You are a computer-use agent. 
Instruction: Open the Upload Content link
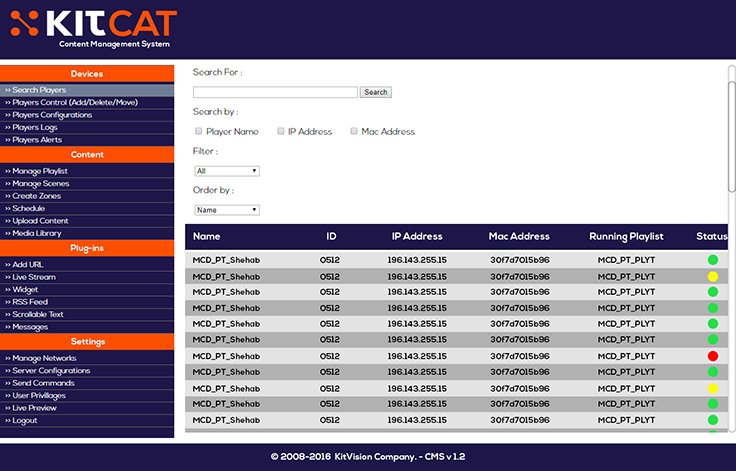pos(40,221)
